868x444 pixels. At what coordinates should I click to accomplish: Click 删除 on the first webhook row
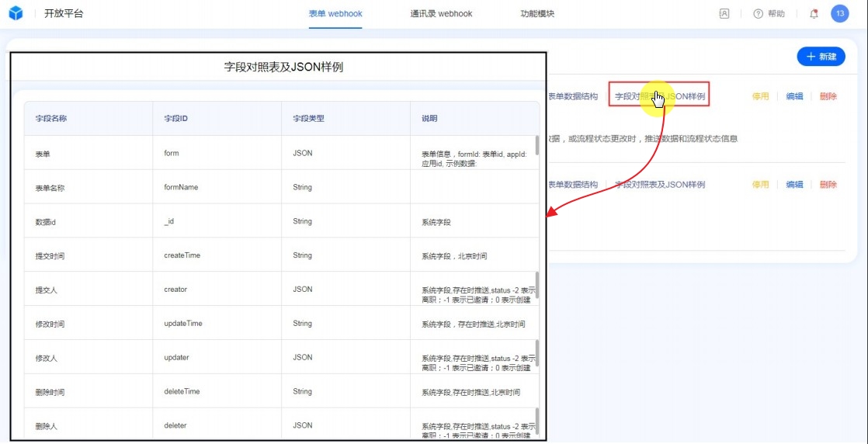pos(828,96)
